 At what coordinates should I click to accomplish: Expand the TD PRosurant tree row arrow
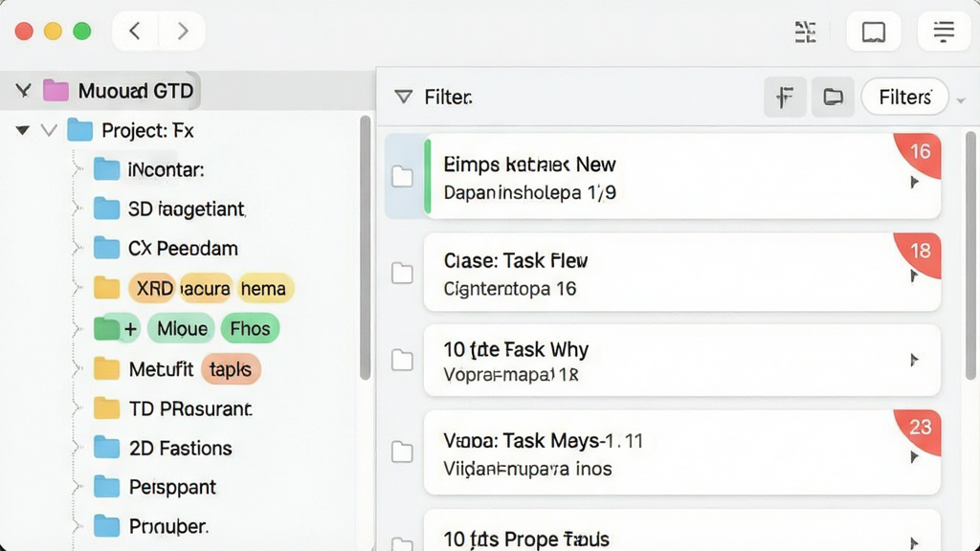pyautogui.click(x=77, y=408)
